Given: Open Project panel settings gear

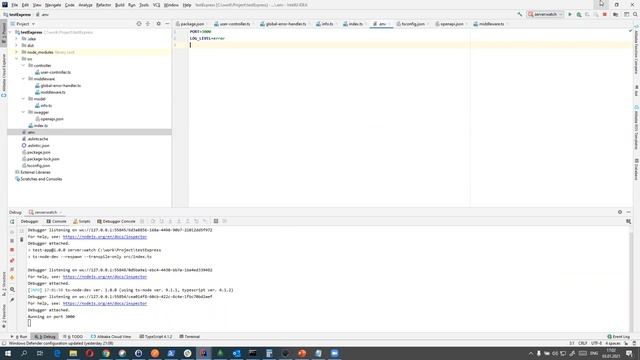Looking at the screenshot, I should (x=158, y=24).
